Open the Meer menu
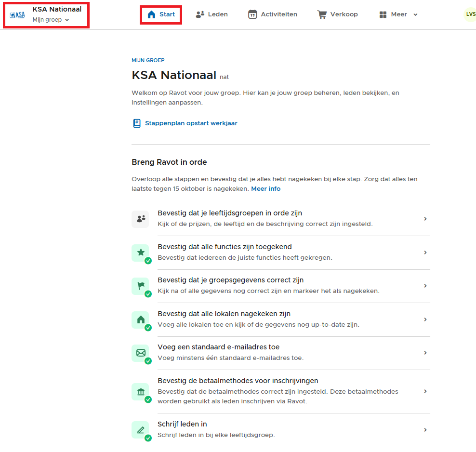Screen dimensions: 476x452 click(398, 14)
